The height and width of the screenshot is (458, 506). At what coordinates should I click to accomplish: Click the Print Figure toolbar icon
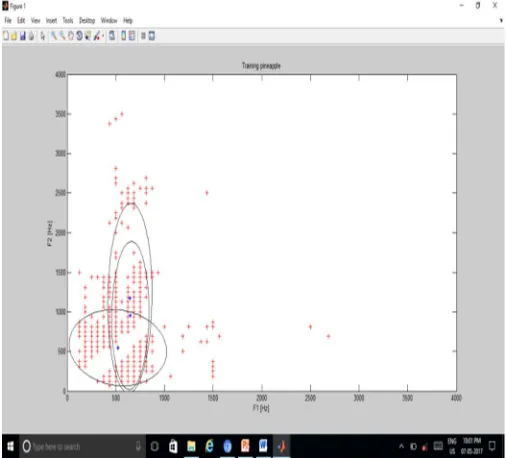pos(31,36)
